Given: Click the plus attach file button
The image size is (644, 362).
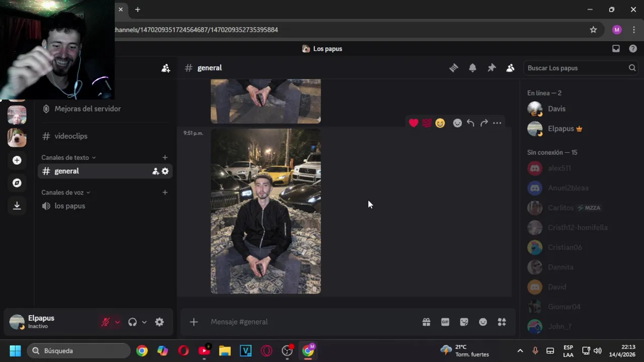Looking at the screenshot, I should (x=194, y=322).
